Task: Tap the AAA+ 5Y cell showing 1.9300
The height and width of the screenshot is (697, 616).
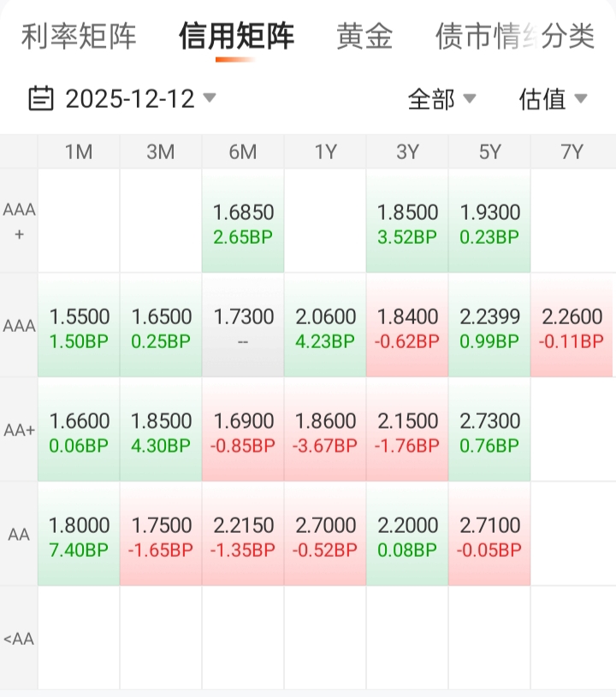Action: tap(489, 222)
